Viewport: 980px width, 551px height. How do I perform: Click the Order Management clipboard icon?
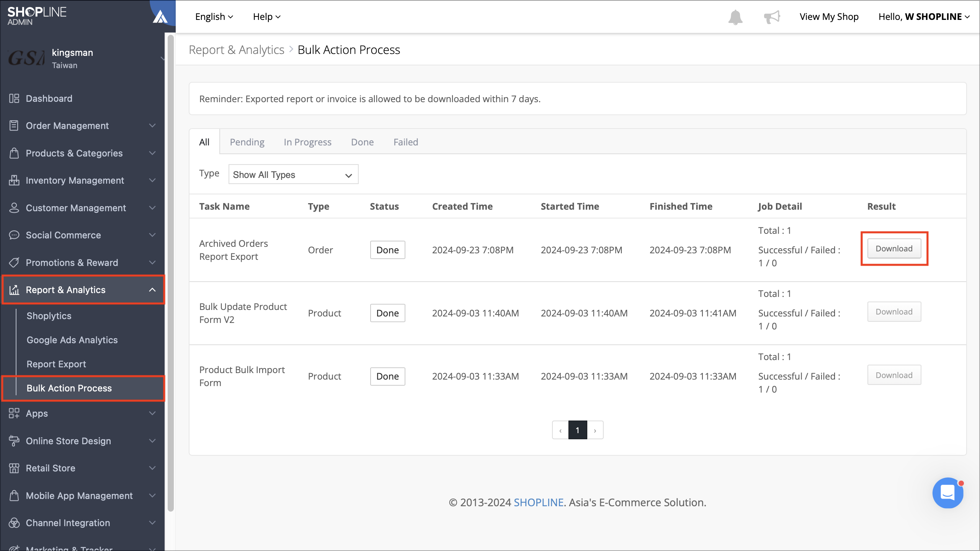point(14,126)
